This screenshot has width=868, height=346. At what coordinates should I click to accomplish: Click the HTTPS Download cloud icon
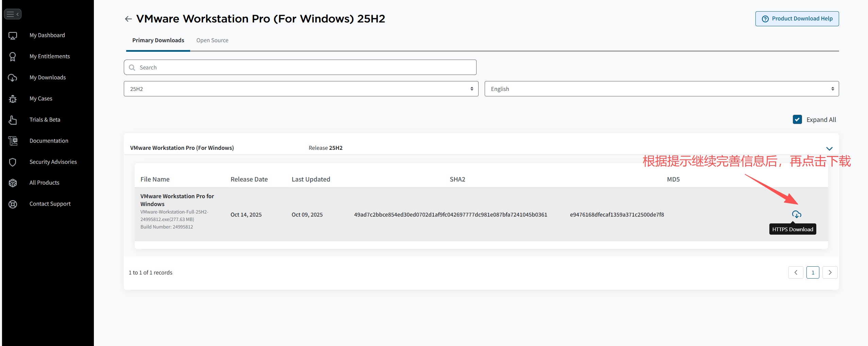click(797, 215)
